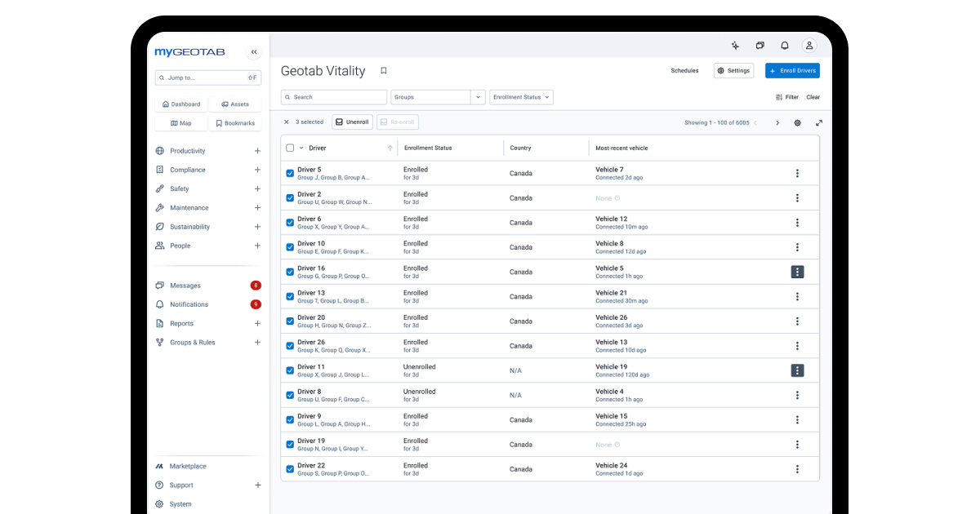Screen dimensions: 980x514
Task: Open the Settings button
Action: [733, 71]
